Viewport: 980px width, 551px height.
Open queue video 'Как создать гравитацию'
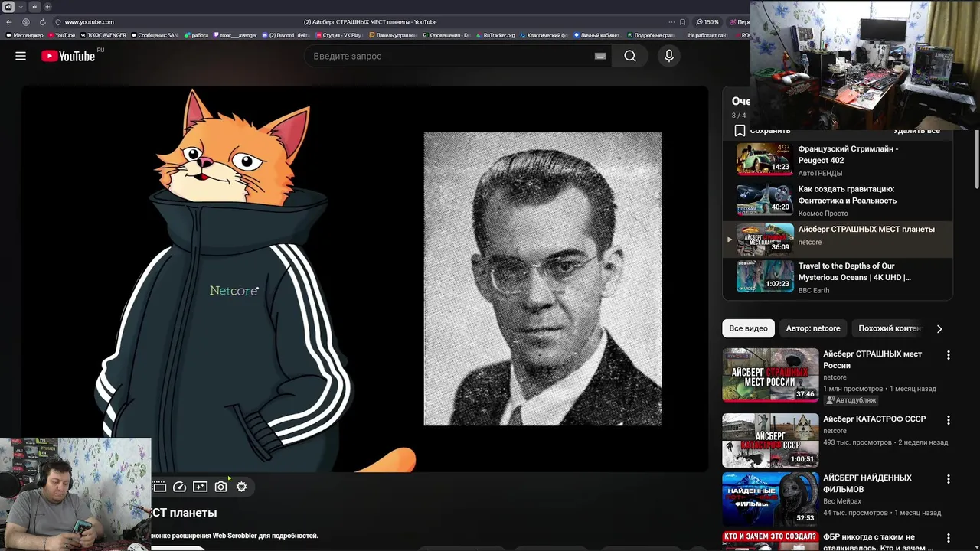[x=838, y=201]
